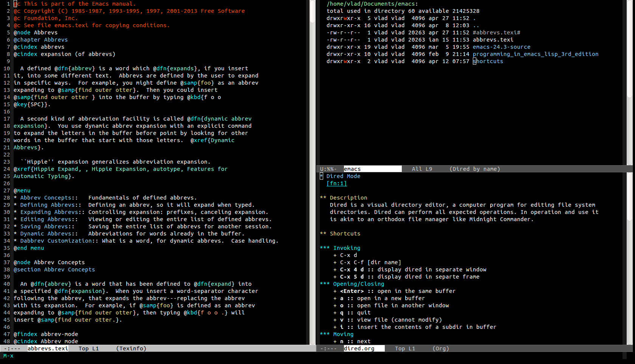The height and width of the screenshot is (364, 635).
Task: Click '@chapter Abbrevs' line
Action: (x=41, y=40)
